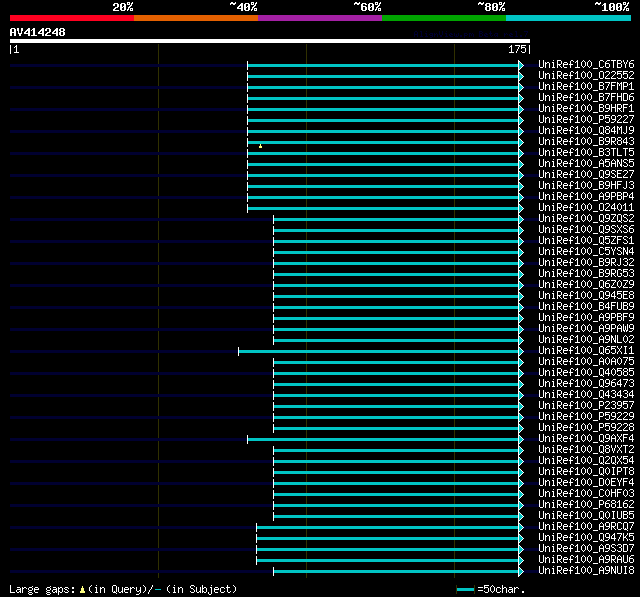Select the UniRef100_A9PBP4 hit
Viewport: 640px width, 597px height.
click(x=586, y=197)
